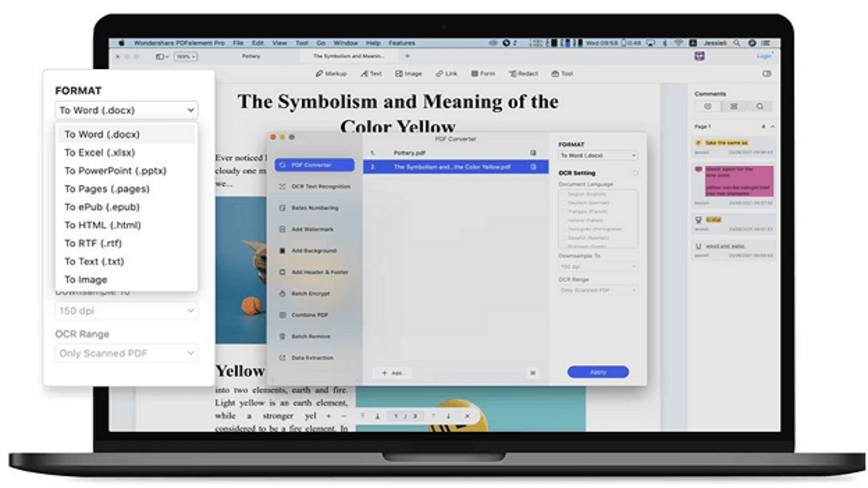Choose To Image option
The width and height of the screenshot is (868, 488).
coord(126,280)
